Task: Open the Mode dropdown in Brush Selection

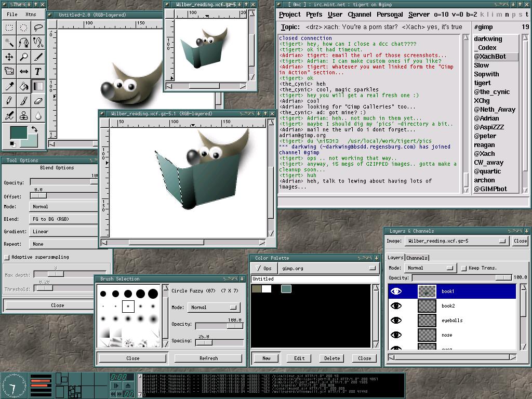Action: point(214,308)
